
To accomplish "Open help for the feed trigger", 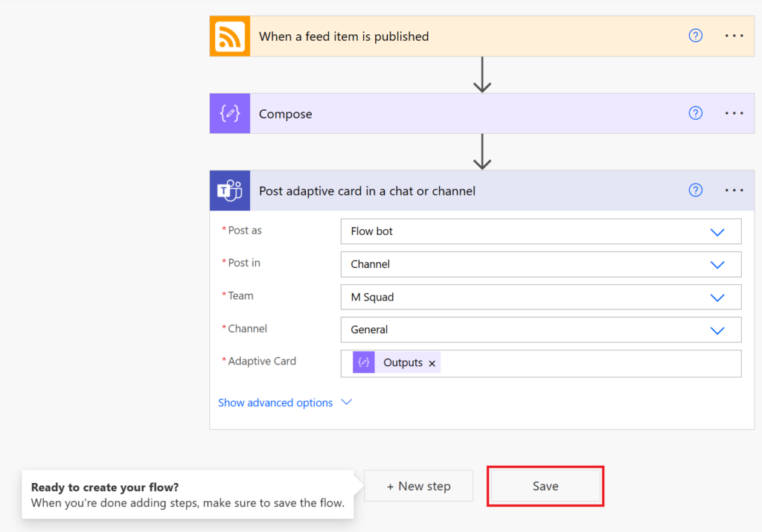I will [695, 36].
